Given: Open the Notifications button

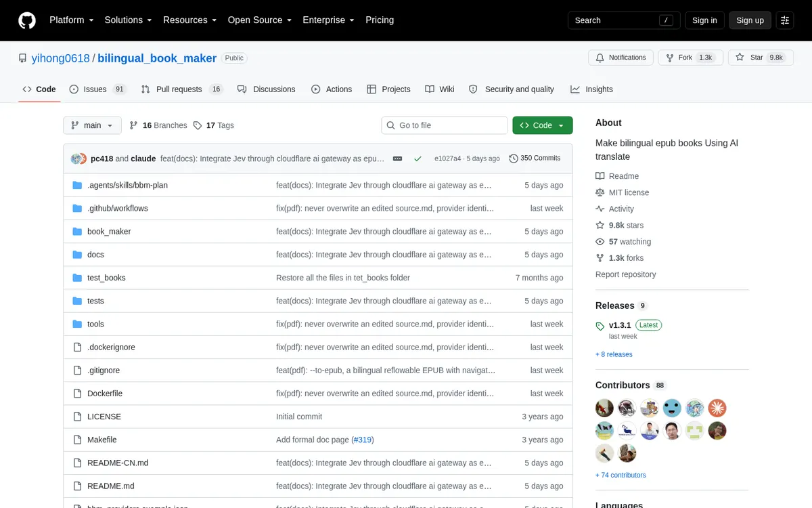Looking at the screenshot, I should coord(621,58).
